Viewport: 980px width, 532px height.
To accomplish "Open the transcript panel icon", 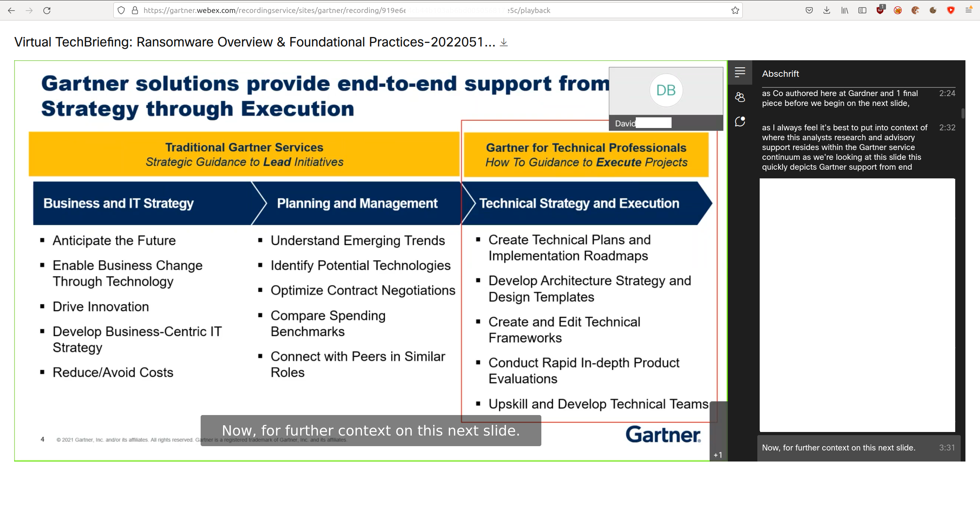I will coord(740,72).
